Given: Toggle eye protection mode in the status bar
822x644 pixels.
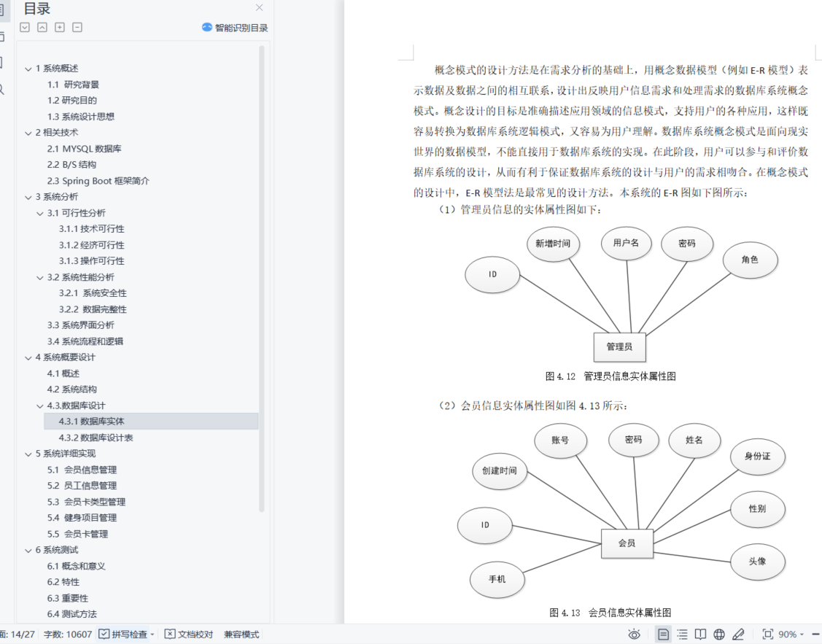Looking at the screenshot, I should (x=635, y=635).
